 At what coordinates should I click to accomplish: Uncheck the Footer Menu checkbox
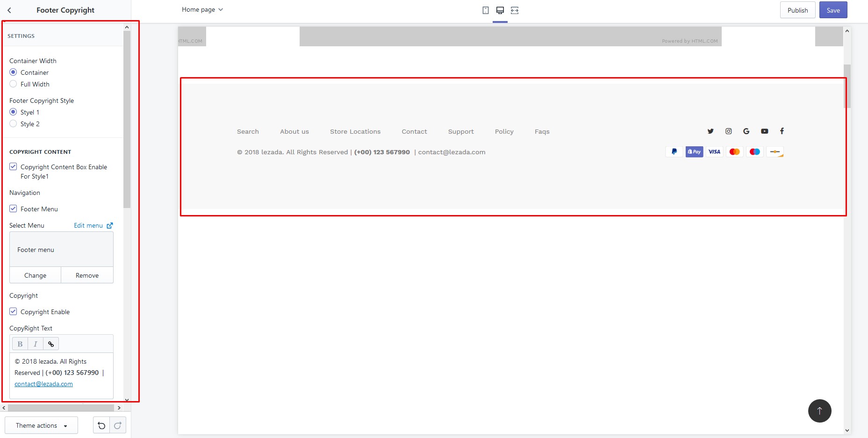coord(13,209)
